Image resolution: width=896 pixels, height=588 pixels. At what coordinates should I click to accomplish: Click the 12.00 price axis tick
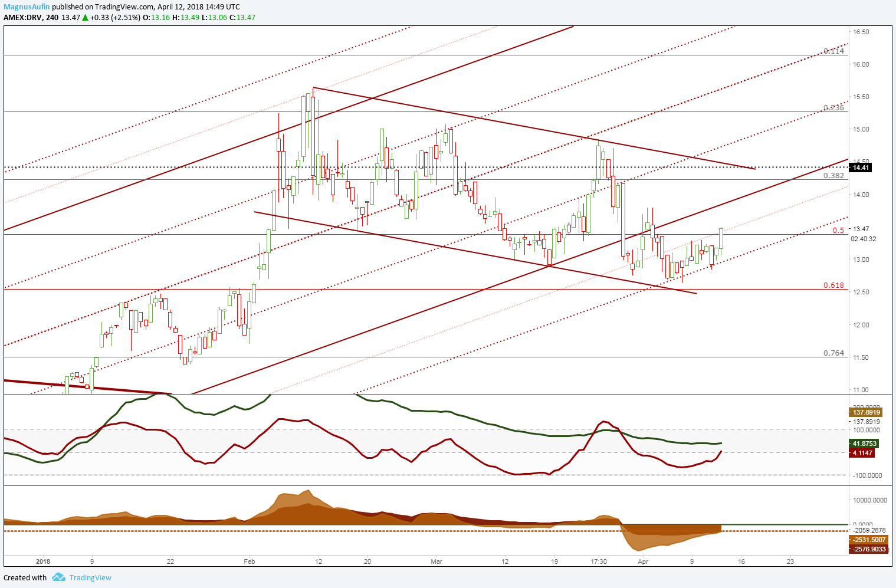[x=861, y=325]
